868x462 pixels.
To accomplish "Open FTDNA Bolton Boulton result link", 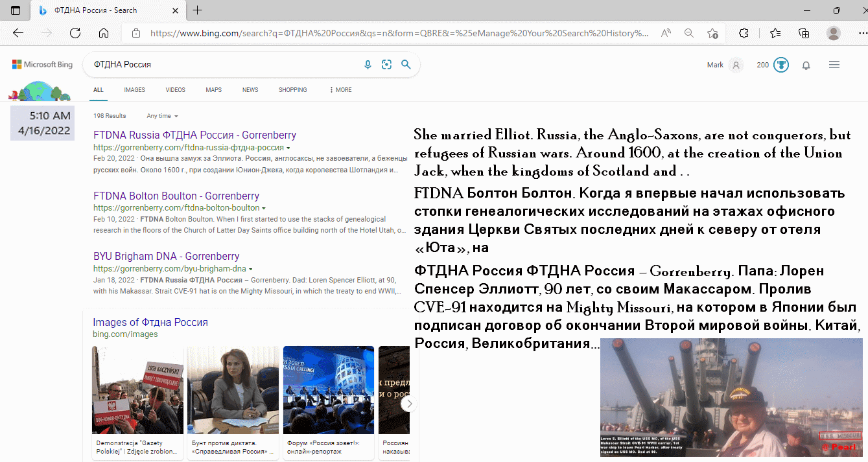I will pyautogui.click(x=176, y=196).
